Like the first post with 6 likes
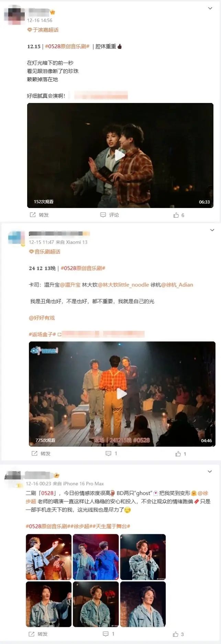This screenshot has height=644, width=221. pyautogui.click(x=176, y=215)
